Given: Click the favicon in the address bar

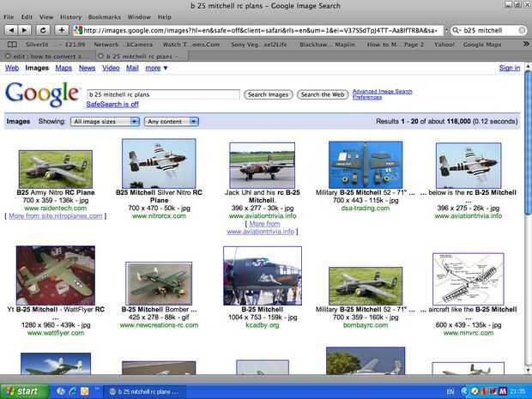Looking at the screenshot, I should coord(78,30).
